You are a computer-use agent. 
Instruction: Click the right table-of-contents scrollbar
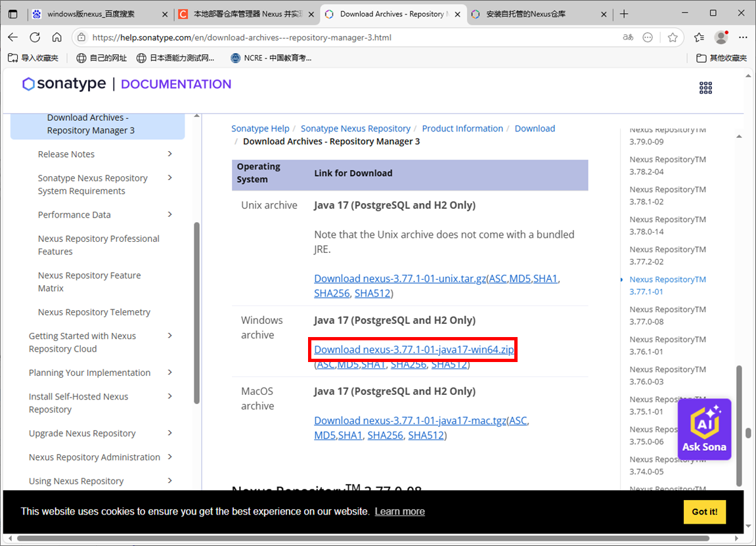[739, 426]
